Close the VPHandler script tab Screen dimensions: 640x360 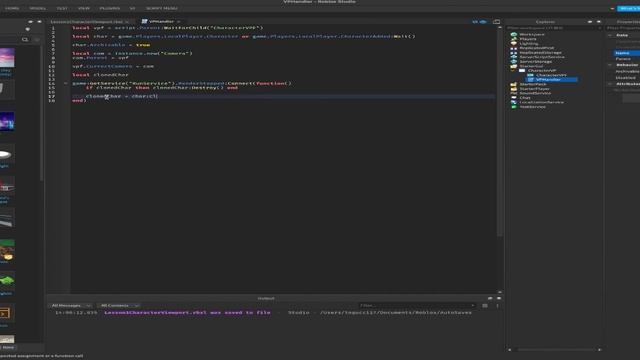179,22
